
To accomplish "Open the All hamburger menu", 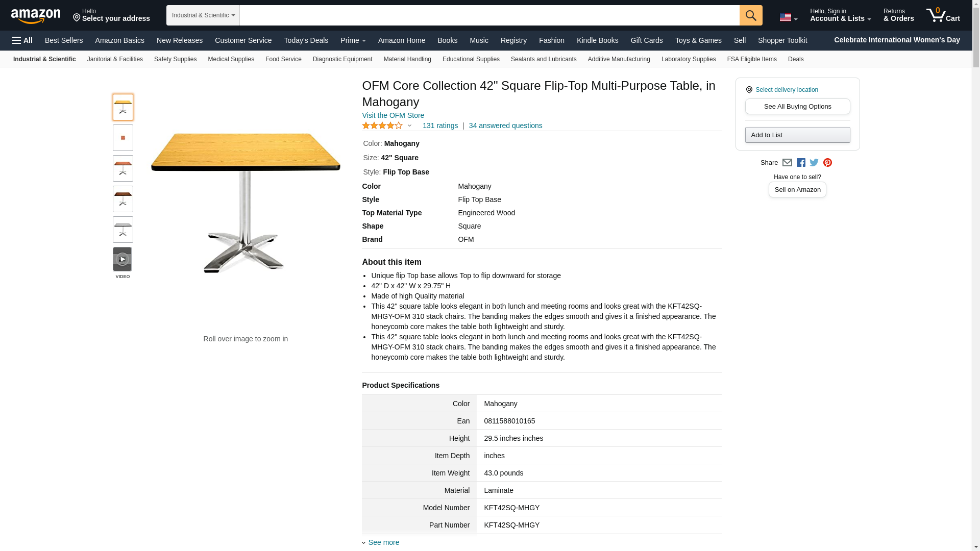I will (x=22, y=40).
